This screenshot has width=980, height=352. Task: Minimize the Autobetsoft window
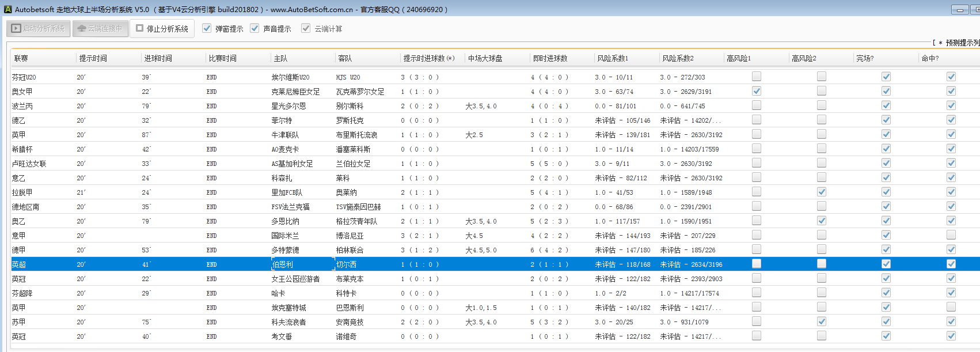pos(960,10)
